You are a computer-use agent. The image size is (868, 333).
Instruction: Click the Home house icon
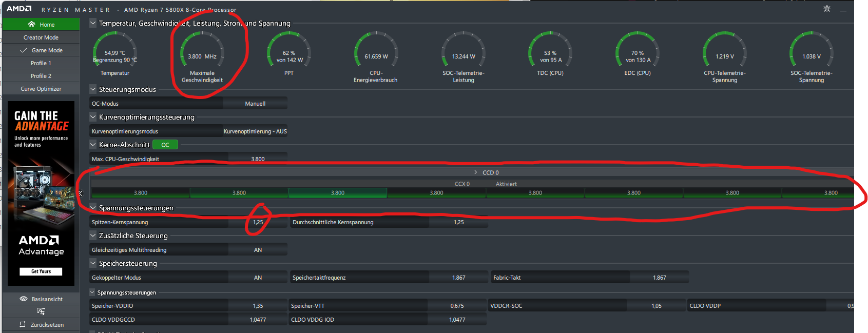32,25
